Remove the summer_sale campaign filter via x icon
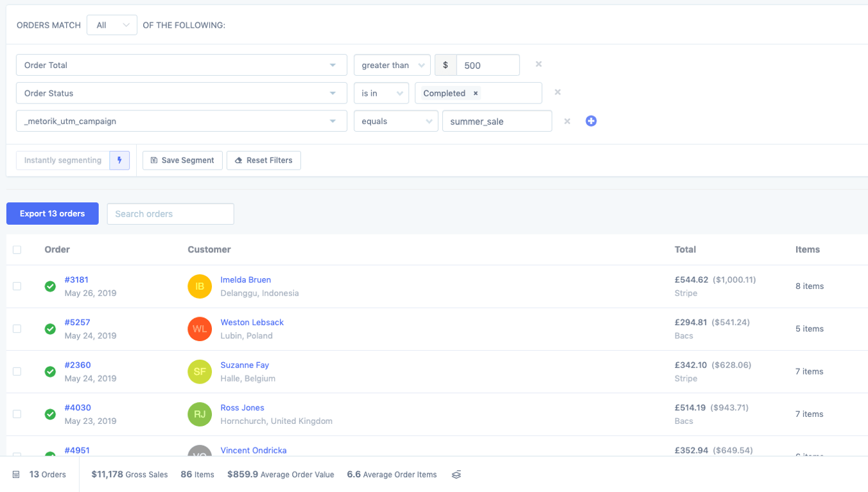Screen dimensions: 868x492 (567, 121)
